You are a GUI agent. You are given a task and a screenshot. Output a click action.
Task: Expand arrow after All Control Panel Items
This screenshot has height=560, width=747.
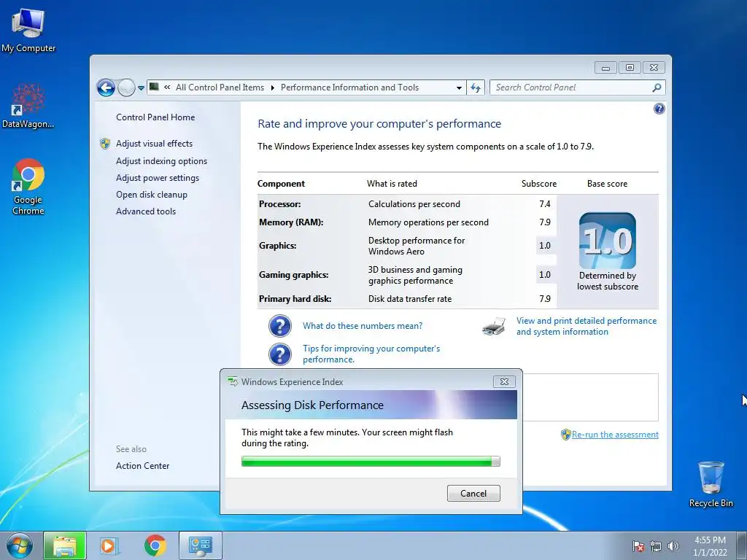273,87
